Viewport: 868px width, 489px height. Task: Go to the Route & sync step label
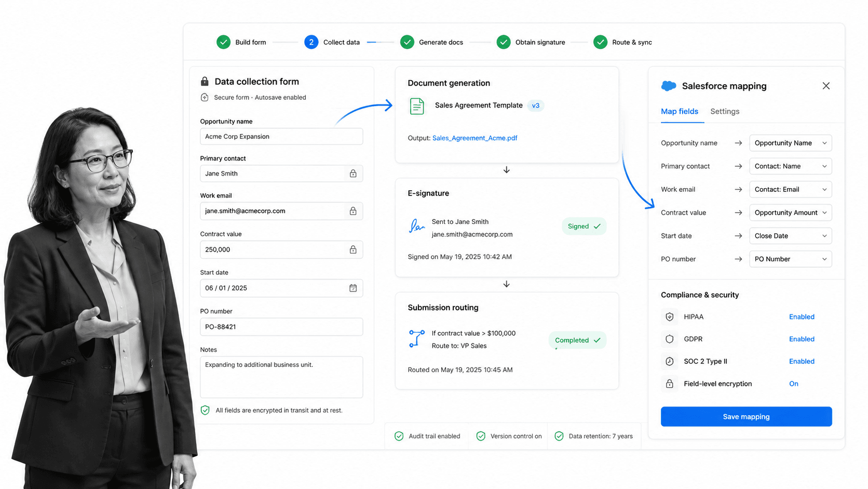[632, 42]
